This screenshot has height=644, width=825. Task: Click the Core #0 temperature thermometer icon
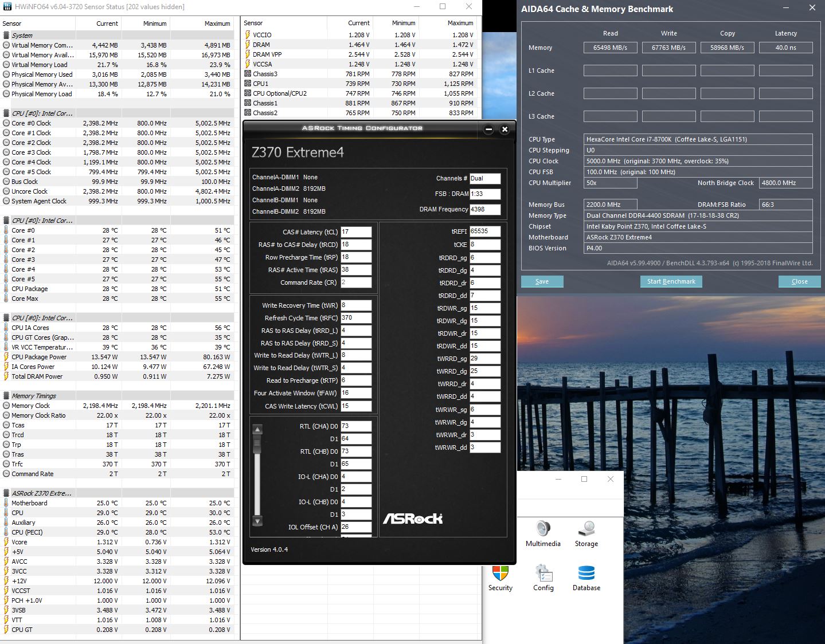click(6, 230)
